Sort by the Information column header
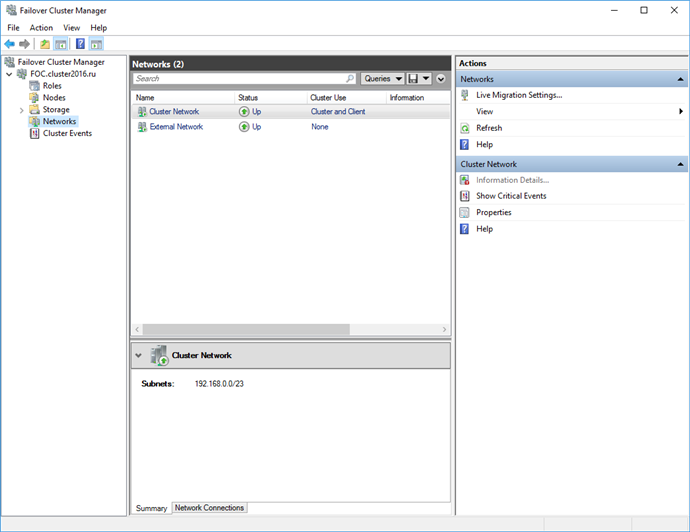The height and width of the screenshot is (532, 690). 418,98
